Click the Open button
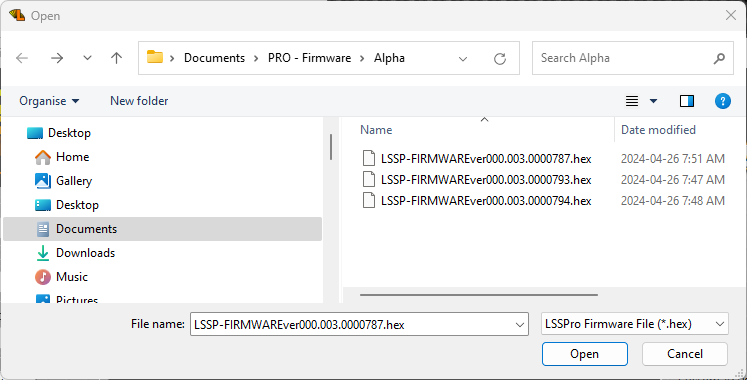 585,354
